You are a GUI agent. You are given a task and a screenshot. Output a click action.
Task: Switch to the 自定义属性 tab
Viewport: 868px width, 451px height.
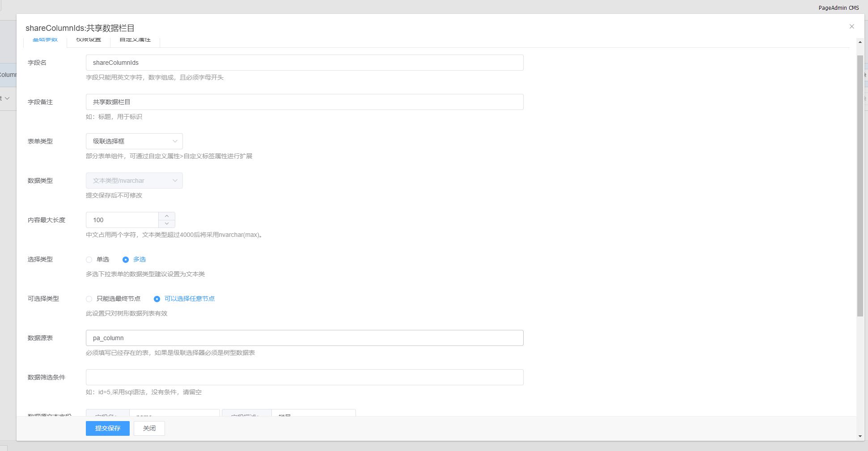135,40
